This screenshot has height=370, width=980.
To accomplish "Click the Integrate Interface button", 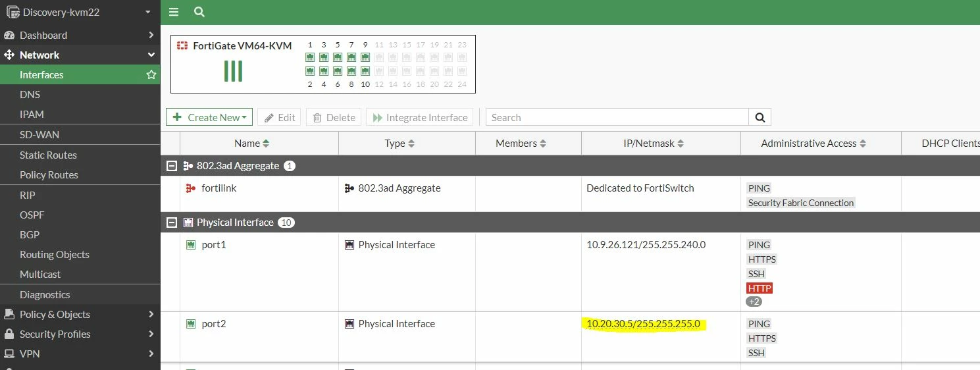I will (419, 117).
